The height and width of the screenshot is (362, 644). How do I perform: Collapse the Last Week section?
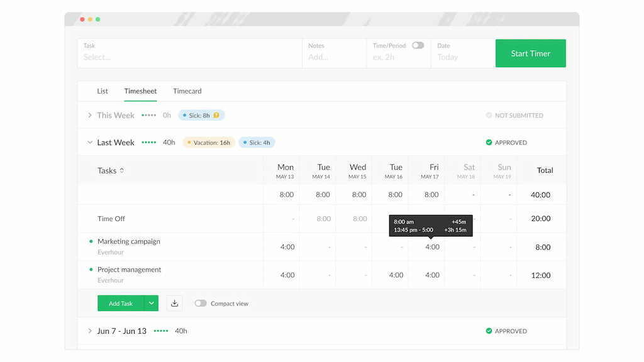[x=90, y=143]
